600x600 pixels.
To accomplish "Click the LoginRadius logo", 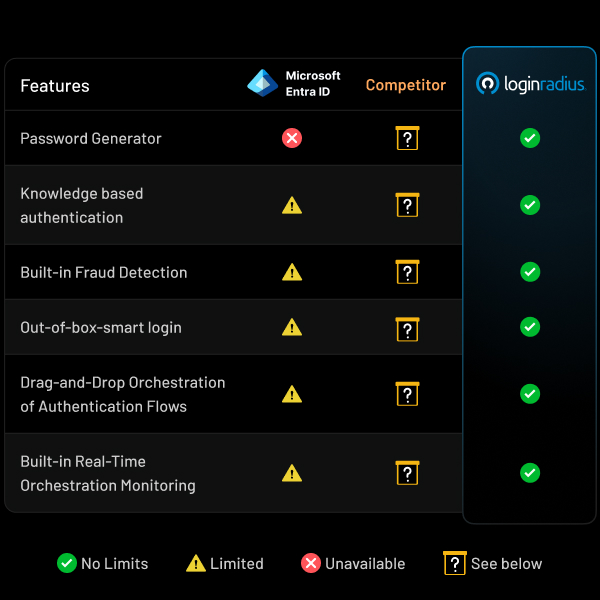I will [530, 84].
